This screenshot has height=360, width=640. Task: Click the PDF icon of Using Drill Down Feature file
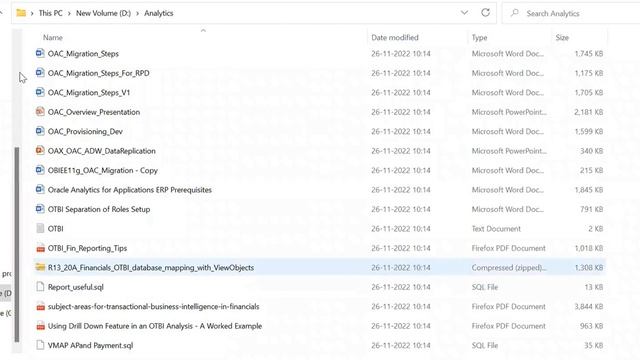[40, 326]
